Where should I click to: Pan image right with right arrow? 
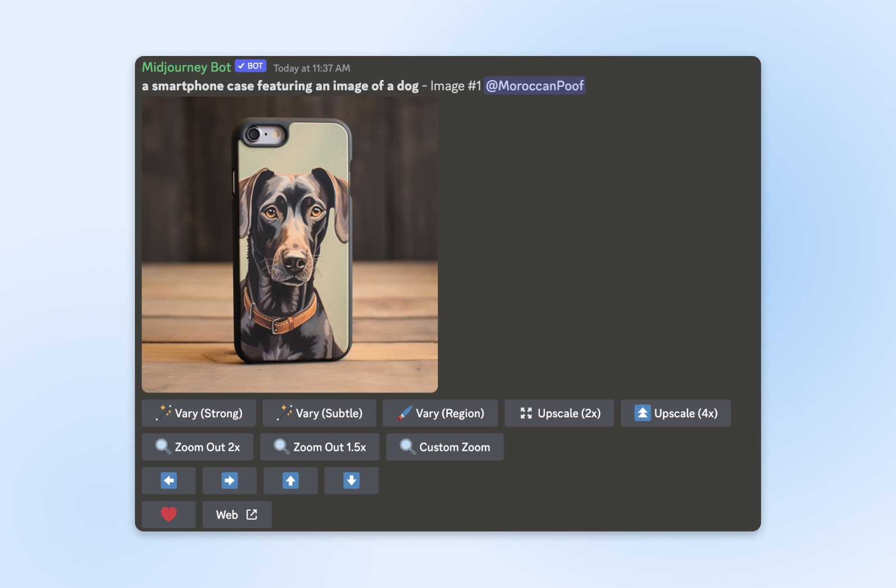(230, 480)
